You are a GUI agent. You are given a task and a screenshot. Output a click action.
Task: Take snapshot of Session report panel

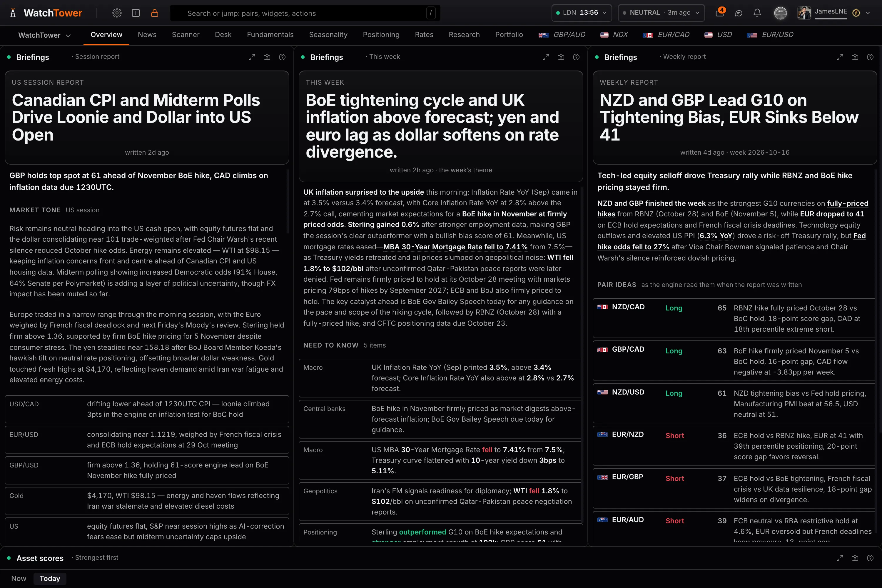[x=267, y=57]
